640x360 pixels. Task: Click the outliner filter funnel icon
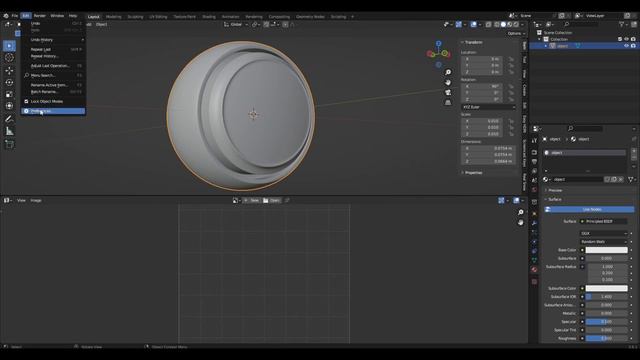point(621,24)
